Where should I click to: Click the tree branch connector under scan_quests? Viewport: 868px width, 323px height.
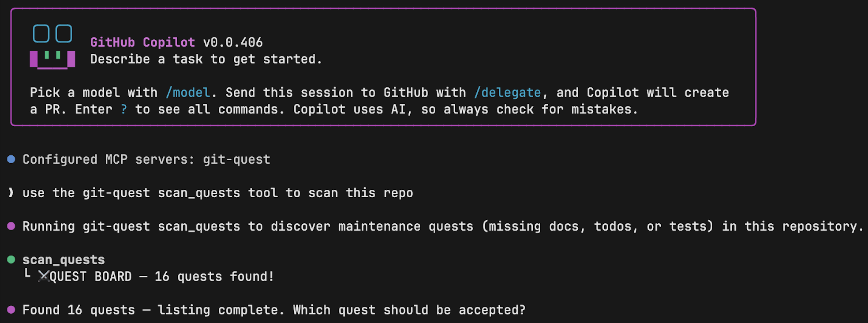[27, 274]
